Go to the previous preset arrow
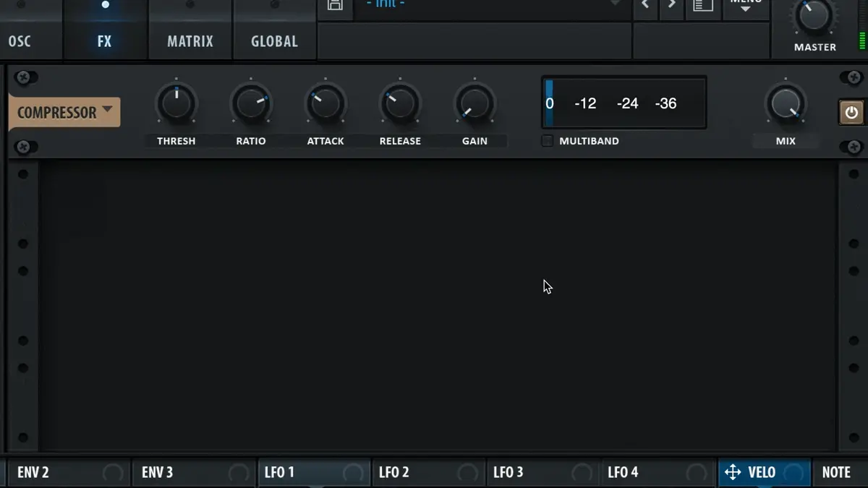Screen dimensions: 868x488 pos(645,5)
